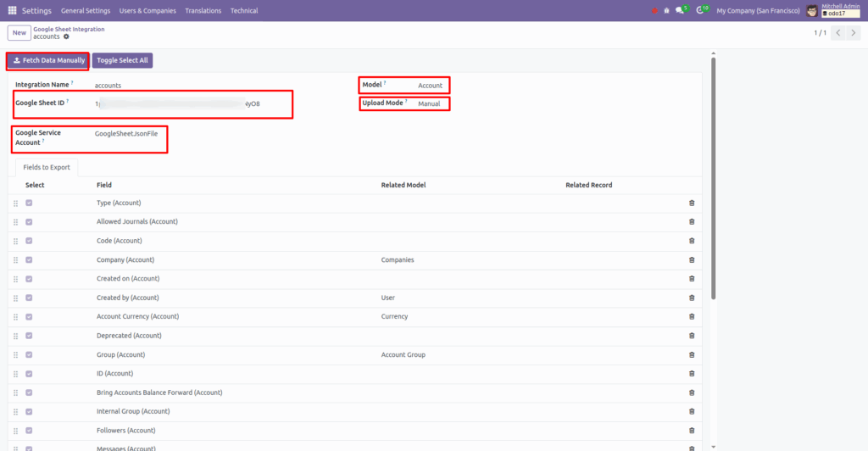Select the Fields to Export tab
This screenshot has height=451, width=868.
coord(47,167)
